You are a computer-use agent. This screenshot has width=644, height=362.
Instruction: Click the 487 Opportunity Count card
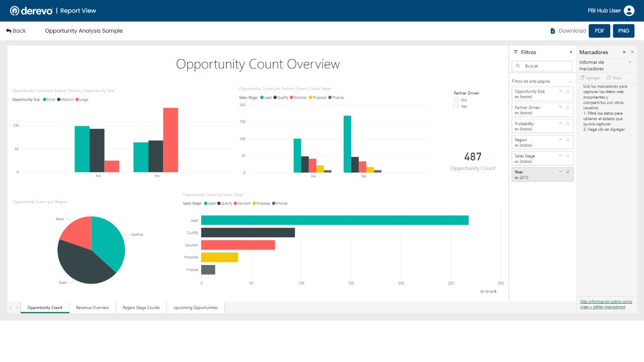coord(473,161)
